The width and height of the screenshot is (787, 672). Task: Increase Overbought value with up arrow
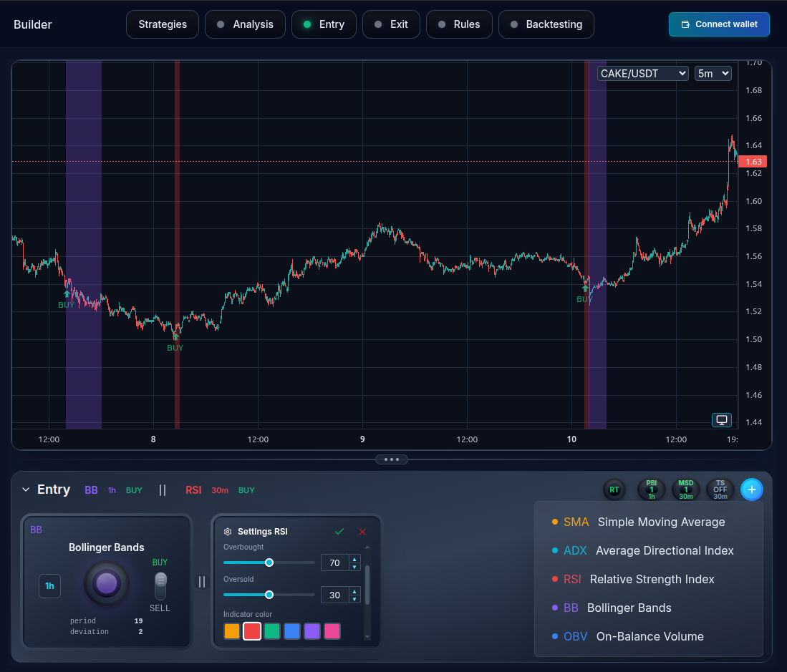tap(355, 559)
